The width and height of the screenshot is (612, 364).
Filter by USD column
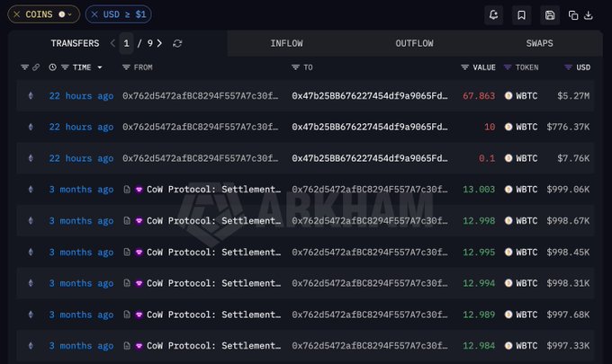(x=568, y=67)
